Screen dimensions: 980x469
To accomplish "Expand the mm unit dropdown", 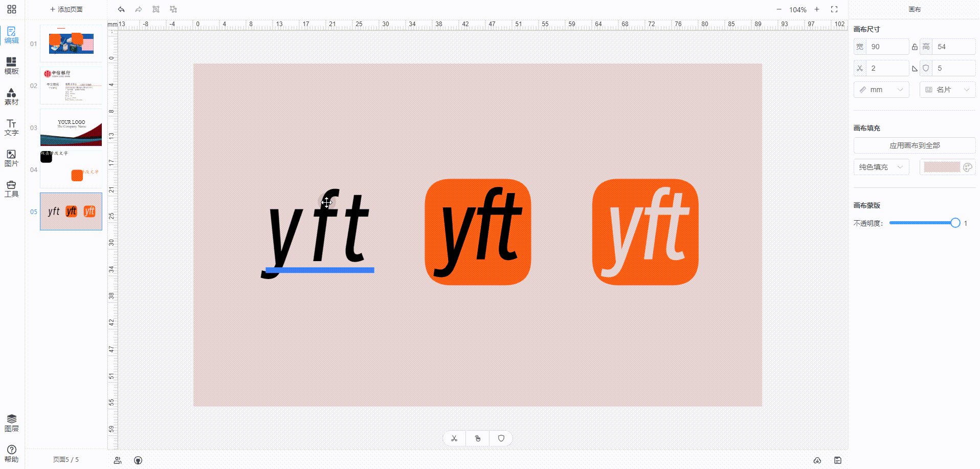I will (x=881, y=90).
